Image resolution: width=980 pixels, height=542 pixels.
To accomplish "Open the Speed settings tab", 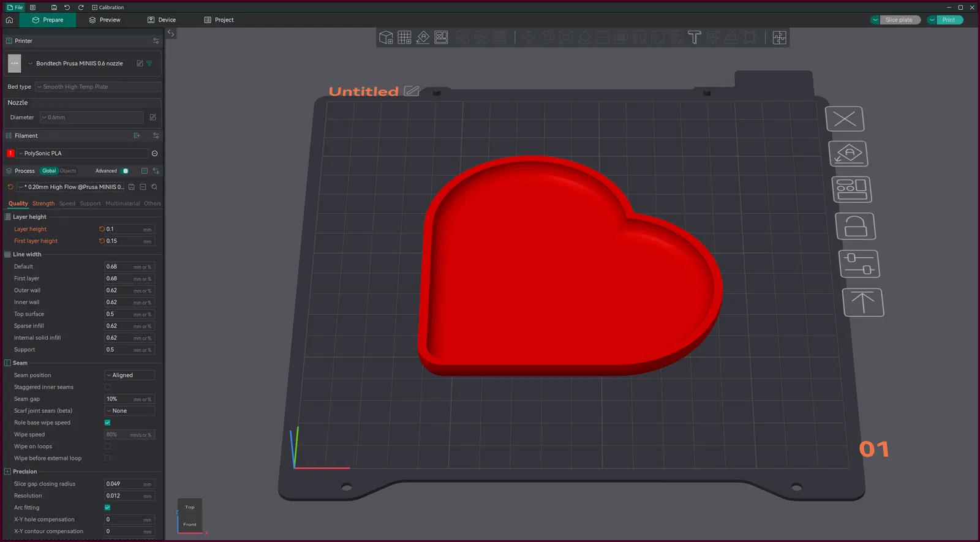I will click(67, 204).
